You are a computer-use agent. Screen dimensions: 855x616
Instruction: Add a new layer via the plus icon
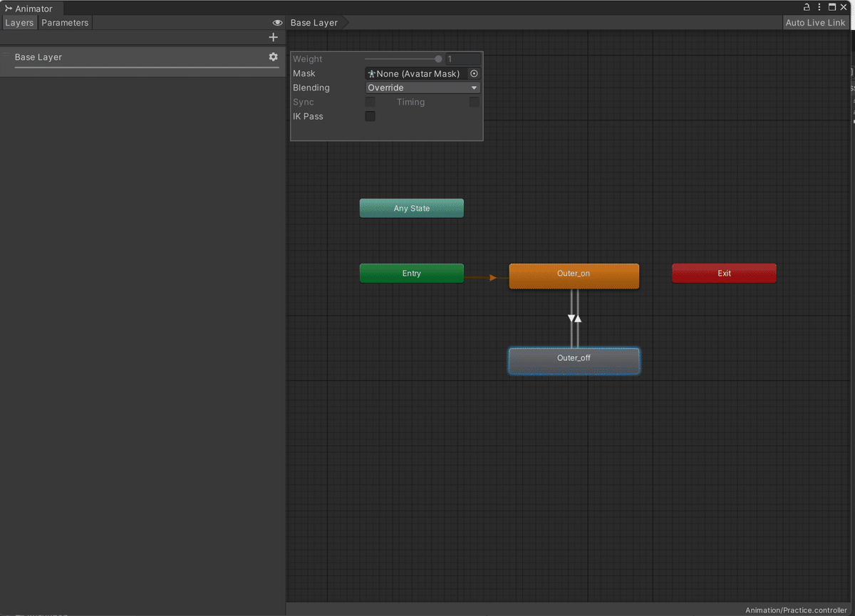[x=273, y=37]
